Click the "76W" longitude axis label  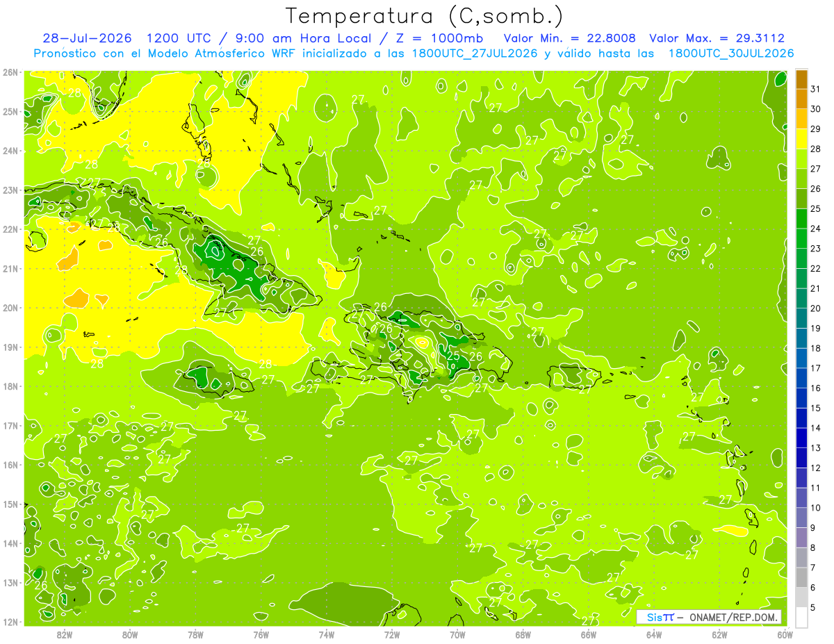[261, 635]
